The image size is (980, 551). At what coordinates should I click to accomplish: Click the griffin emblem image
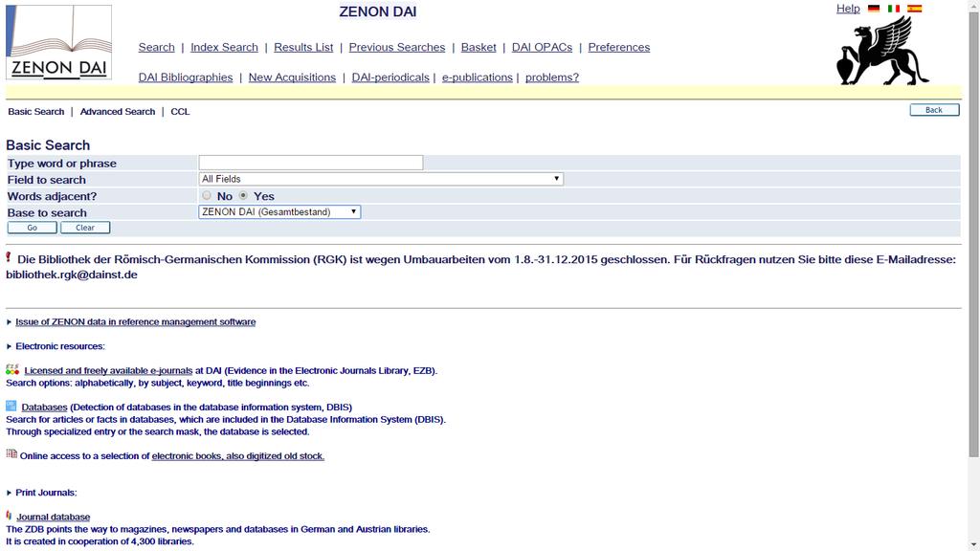pos(882,50)
